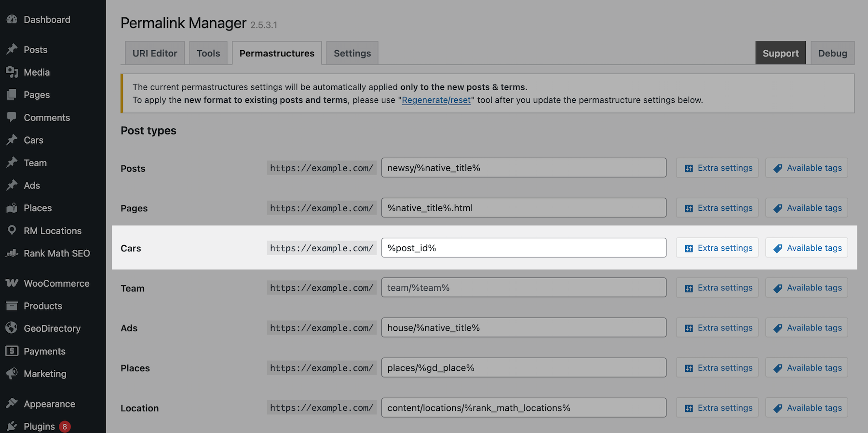The height and width of the screenshot is (433, 868).
Task: Open the Debug section
Action: click(x=832, y=53)
